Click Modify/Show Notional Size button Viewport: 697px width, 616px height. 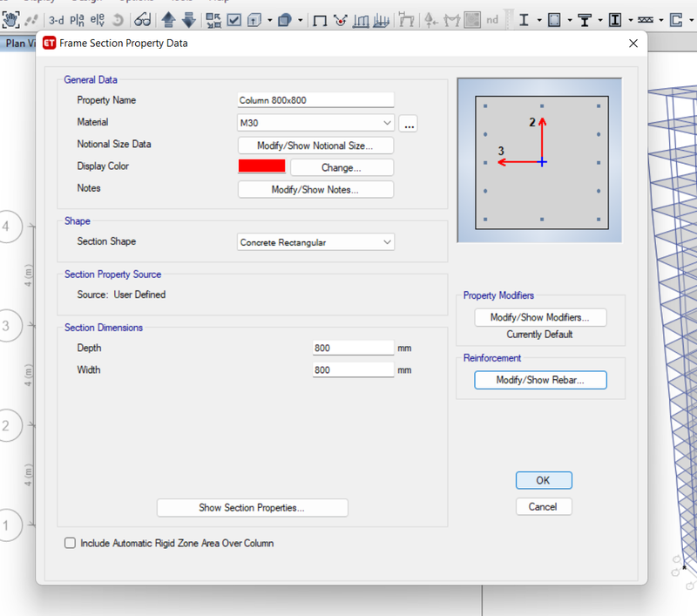315,146
